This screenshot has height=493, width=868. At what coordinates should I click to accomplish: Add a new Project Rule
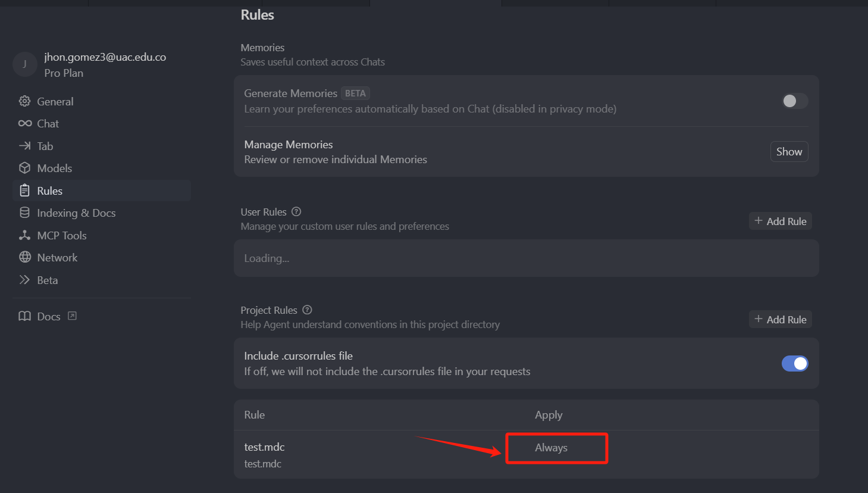[780, 319]
